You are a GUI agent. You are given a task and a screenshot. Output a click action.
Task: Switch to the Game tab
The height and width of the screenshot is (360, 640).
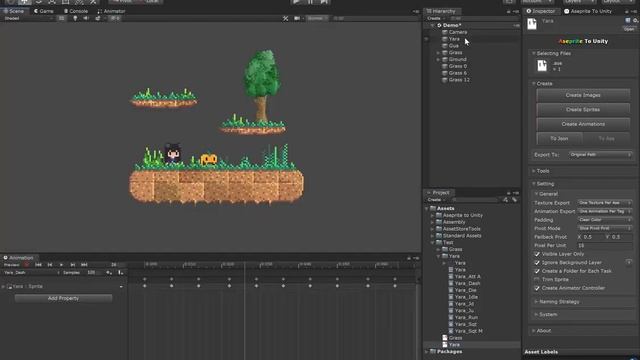tap(44, 11)
